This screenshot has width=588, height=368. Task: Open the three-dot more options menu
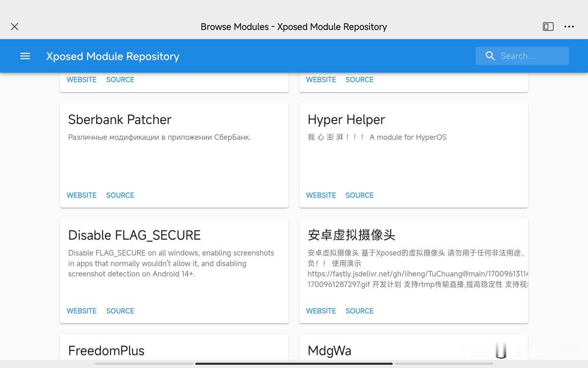tap(569, 27)
